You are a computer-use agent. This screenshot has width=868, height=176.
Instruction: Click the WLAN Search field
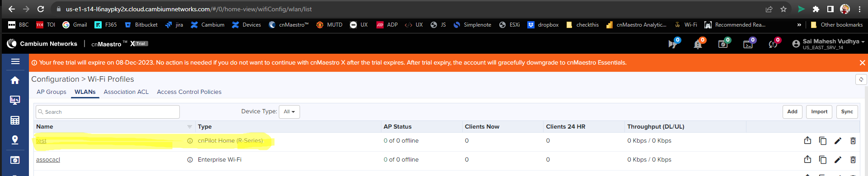(108, 112)
